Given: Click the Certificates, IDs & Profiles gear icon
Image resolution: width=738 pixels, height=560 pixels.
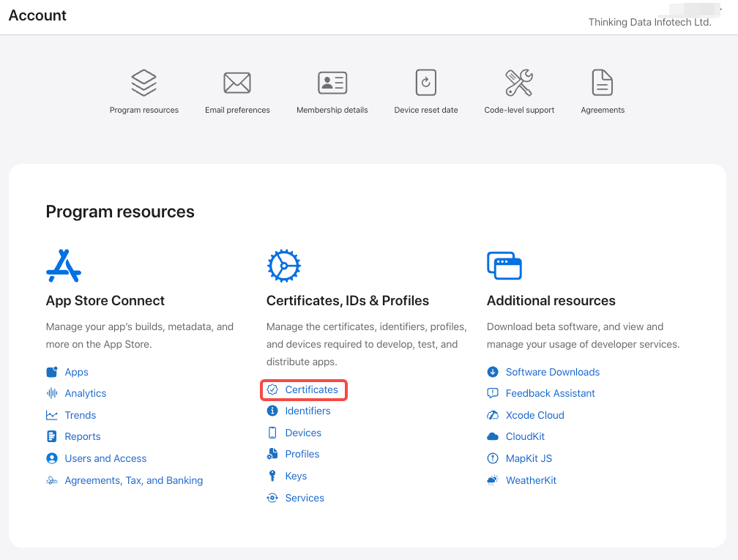Looking at the screenshot, I should 284,266.
